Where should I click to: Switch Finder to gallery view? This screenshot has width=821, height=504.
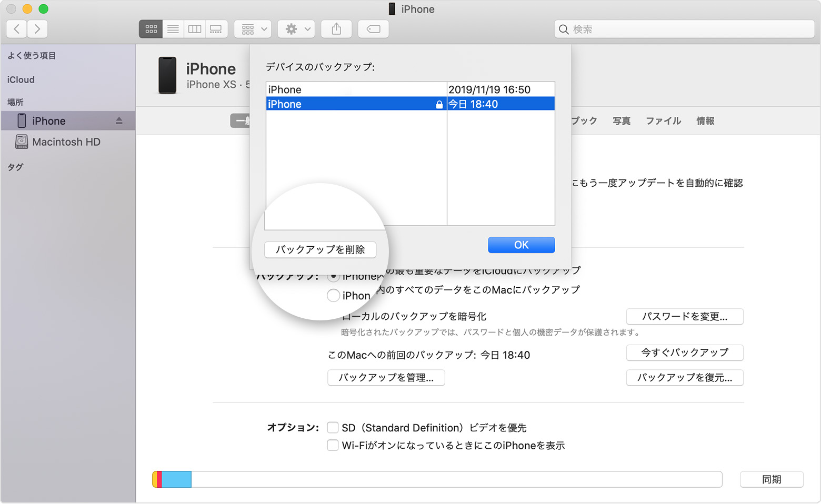pos(216,29)
